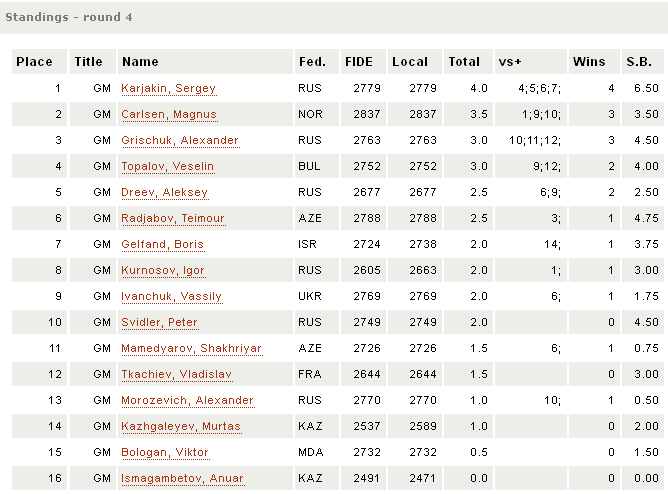Viewport: 668px width, 494px height.
Task: Click the S.B. column header
Action: [637, 62]
